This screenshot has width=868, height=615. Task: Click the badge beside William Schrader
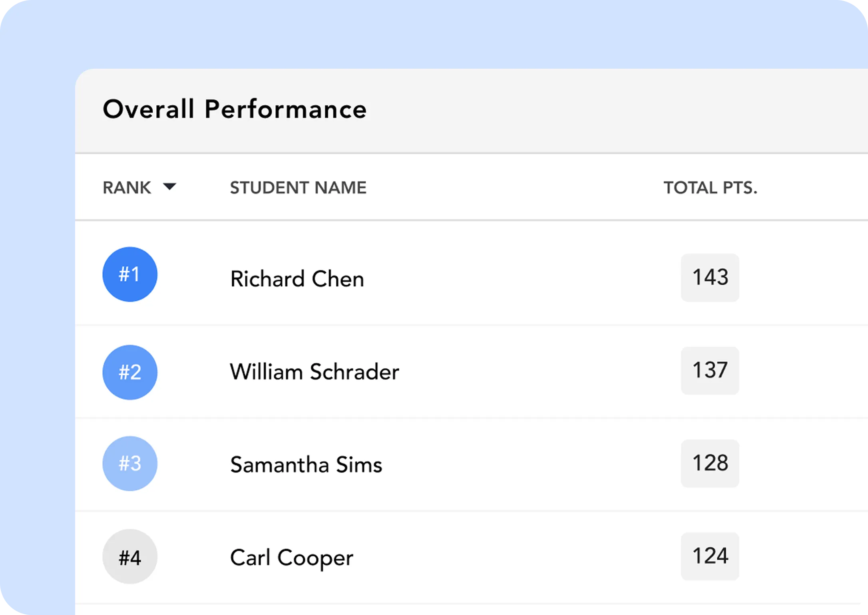coord(129,372)
